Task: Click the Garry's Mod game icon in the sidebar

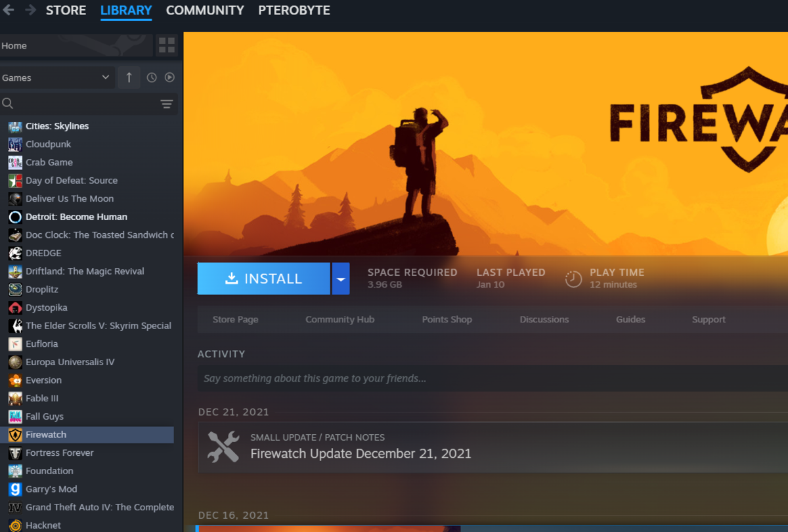Action: pyautogui.click(x=14, y=489)
